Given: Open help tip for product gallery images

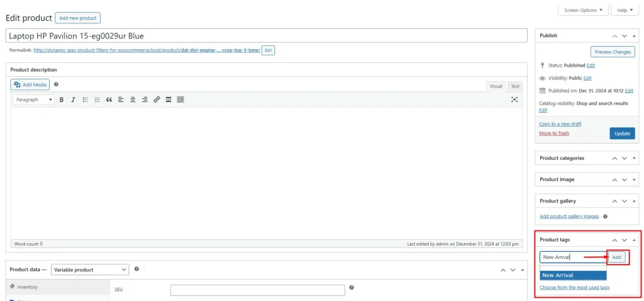Looking at the screenshot, I should (606, 216).
